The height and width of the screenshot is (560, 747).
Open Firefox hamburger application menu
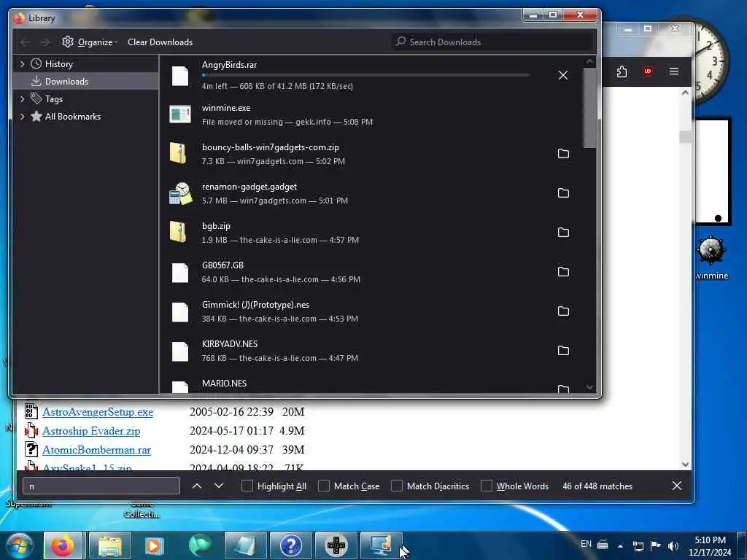point(673,71)
